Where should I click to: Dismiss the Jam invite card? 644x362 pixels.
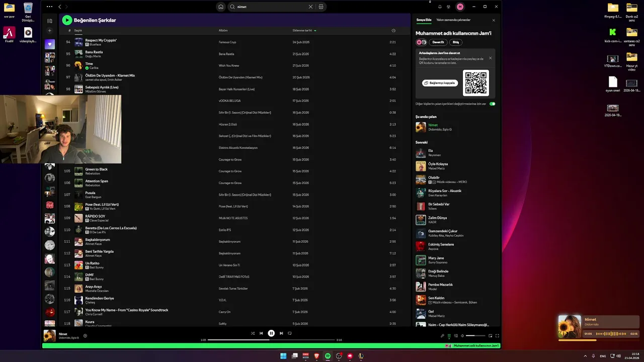pyautogui.click(x=491, y=58)
